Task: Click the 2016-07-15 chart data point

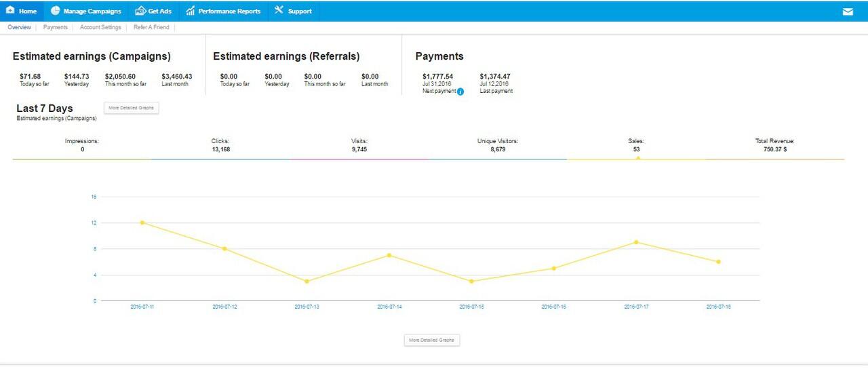Action: pos(471,281)
